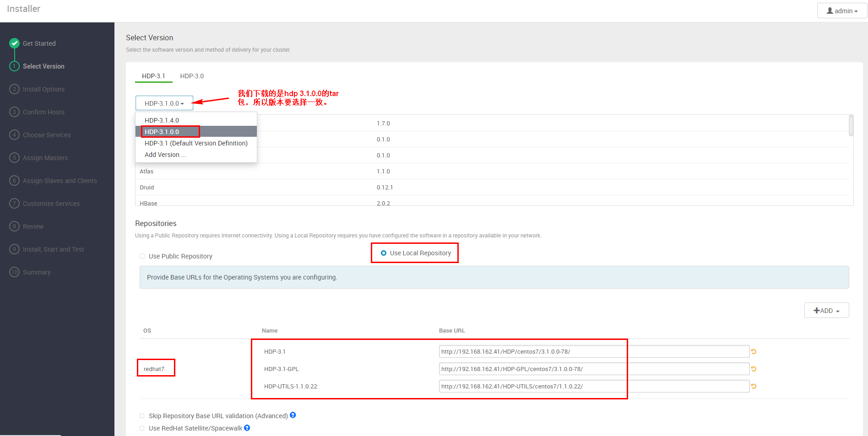Click the services list vertical scrollbar
Screen dimensions: 868x436
851,126
